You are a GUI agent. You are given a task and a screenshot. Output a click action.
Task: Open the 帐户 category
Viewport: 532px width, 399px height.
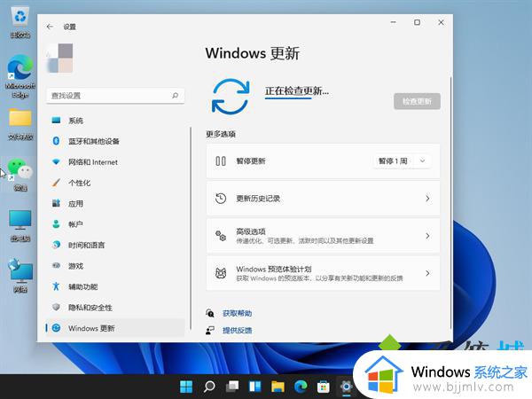tap(115, 224)
